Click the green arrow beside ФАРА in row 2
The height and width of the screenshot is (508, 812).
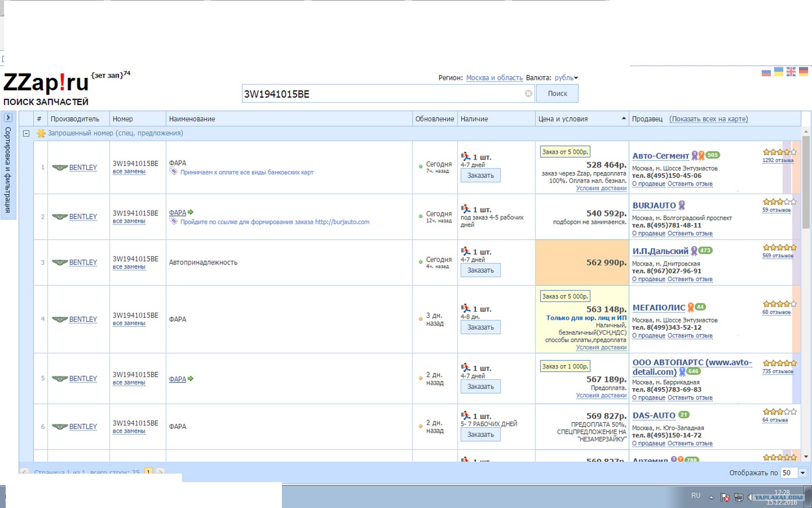point(191,212)
